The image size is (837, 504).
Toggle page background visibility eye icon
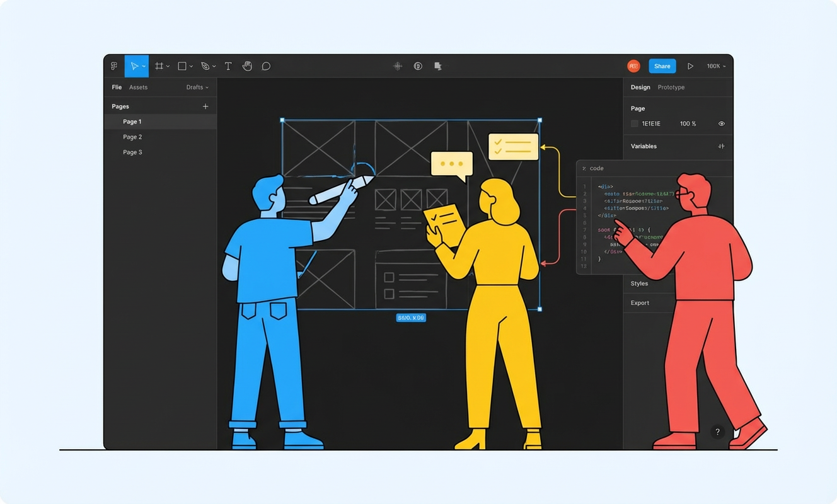coord(722,123)
